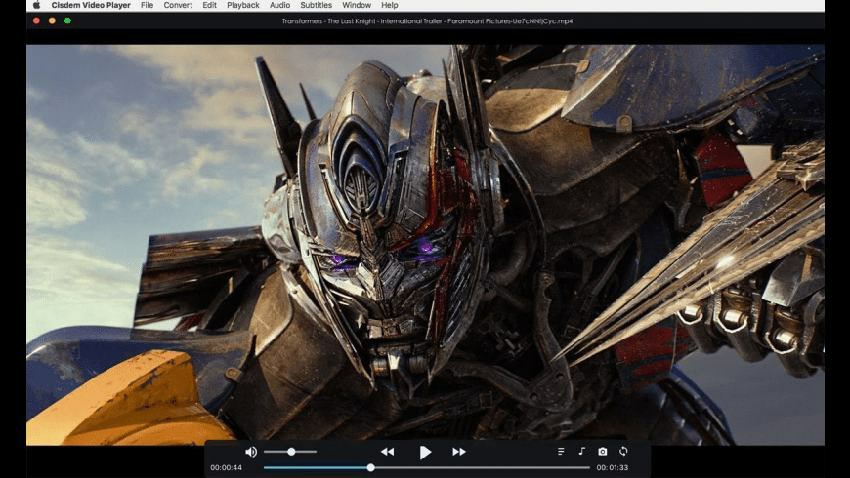The height and width of the screenshot is (478, 850).
Task: Open the File menu
Action: 147,5
